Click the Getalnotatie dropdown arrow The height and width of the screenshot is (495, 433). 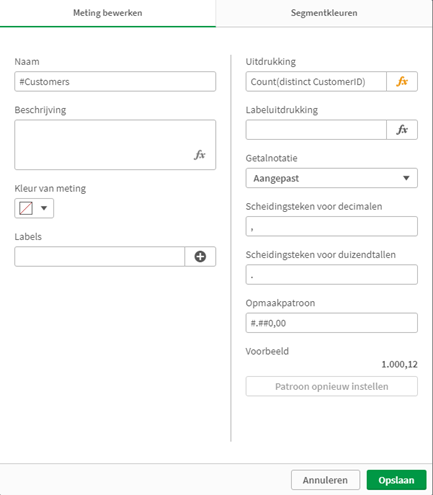click(406, 178)
